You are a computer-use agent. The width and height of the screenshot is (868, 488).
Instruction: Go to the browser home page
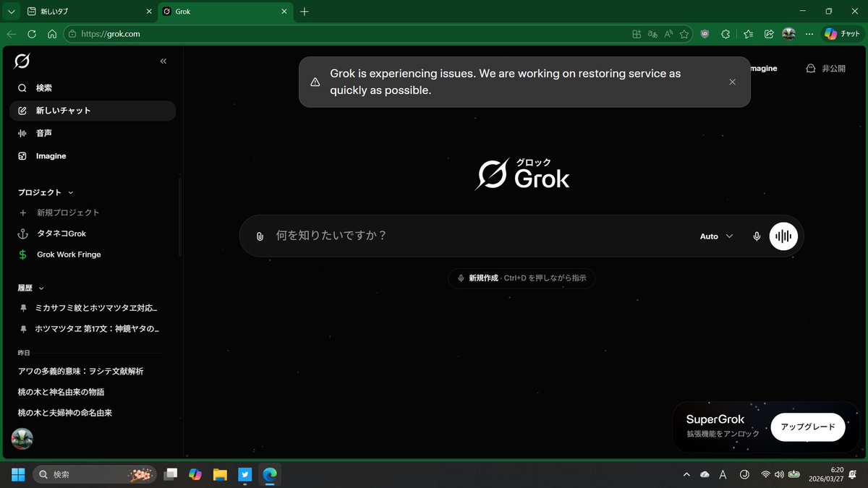coord(52,34)
